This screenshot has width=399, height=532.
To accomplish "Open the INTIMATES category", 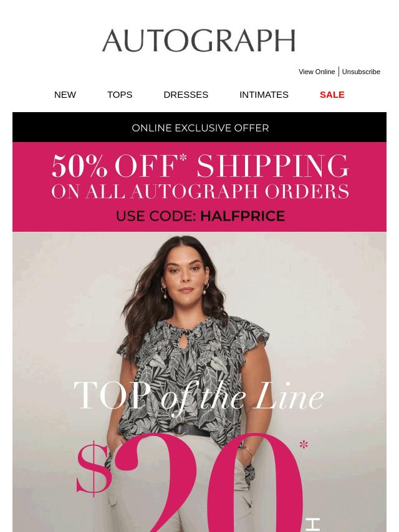I will tap(264, 95).
